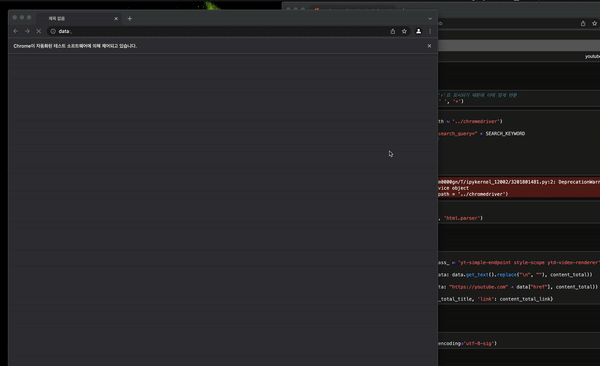The image size is (600, 366).
Task: Click the encoding 'utf-8-sig' code line
Action: pyautogui.click(x=468, y=343)
